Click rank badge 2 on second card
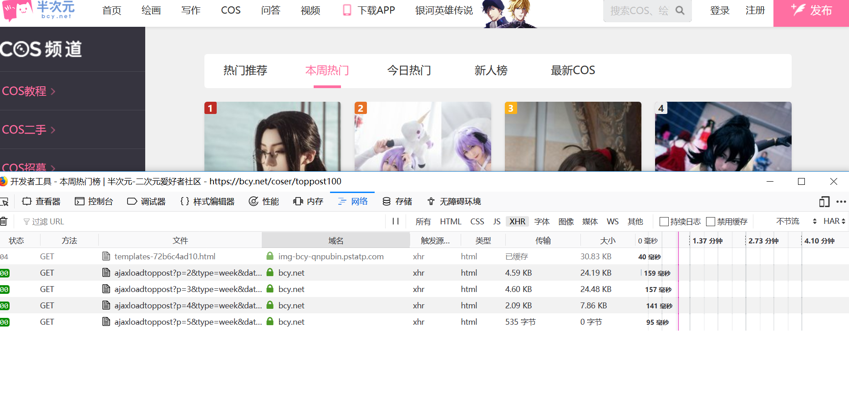Screen dimensions: 849x396 tap(361, 108)
